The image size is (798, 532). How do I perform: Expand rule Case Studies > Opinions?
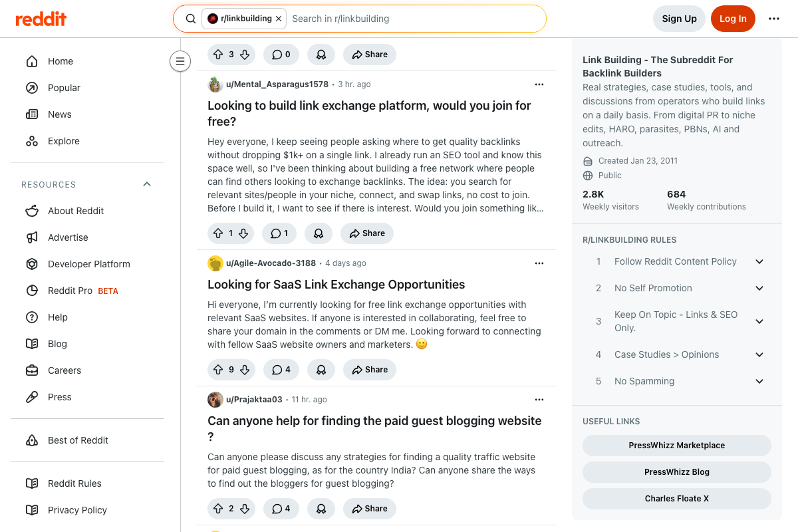coord(677,354)
